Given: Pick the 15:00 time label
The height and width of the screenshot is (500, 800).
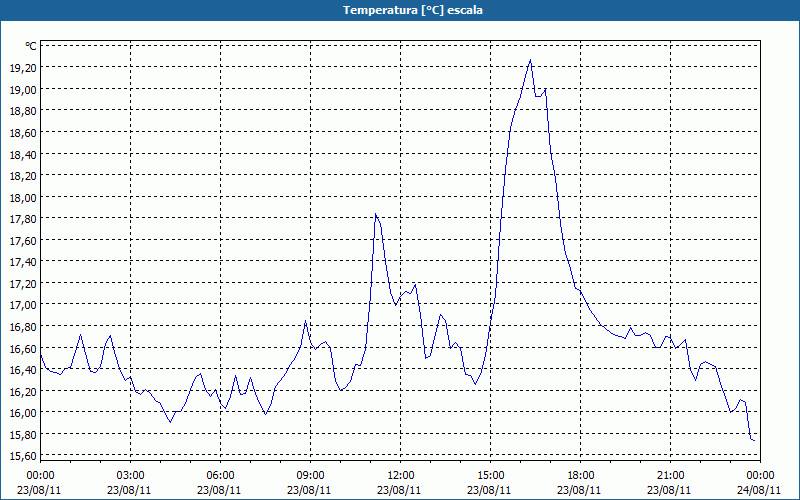Looking at the screenshot, I should tap(490, 476).
